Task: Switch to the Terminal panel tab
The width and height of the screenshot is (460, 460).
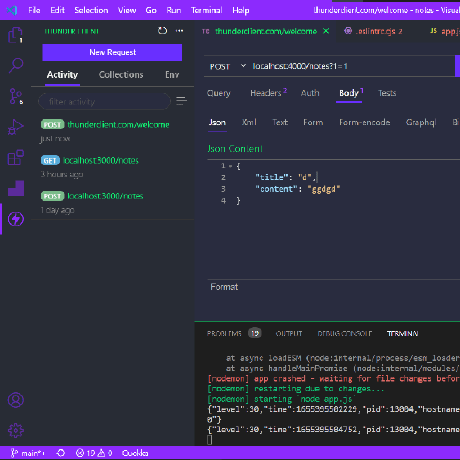Action: click(402, 333)
